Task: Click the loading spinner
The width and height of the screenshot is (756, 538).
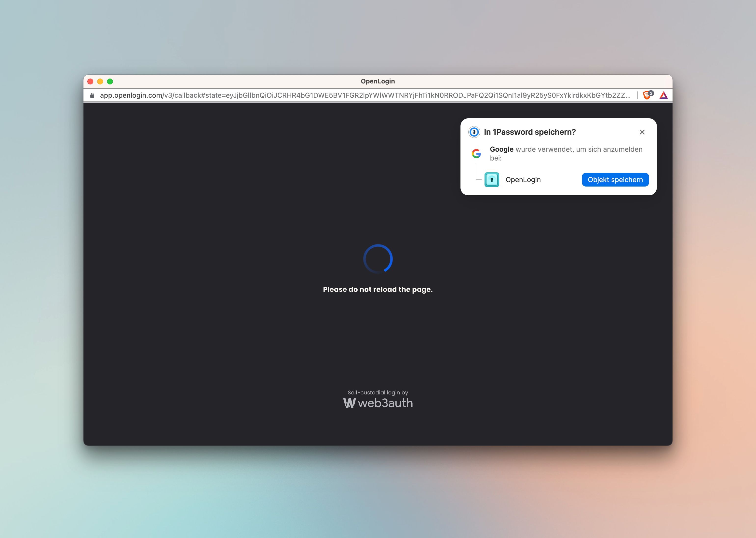Action: [x=378, y=259]
